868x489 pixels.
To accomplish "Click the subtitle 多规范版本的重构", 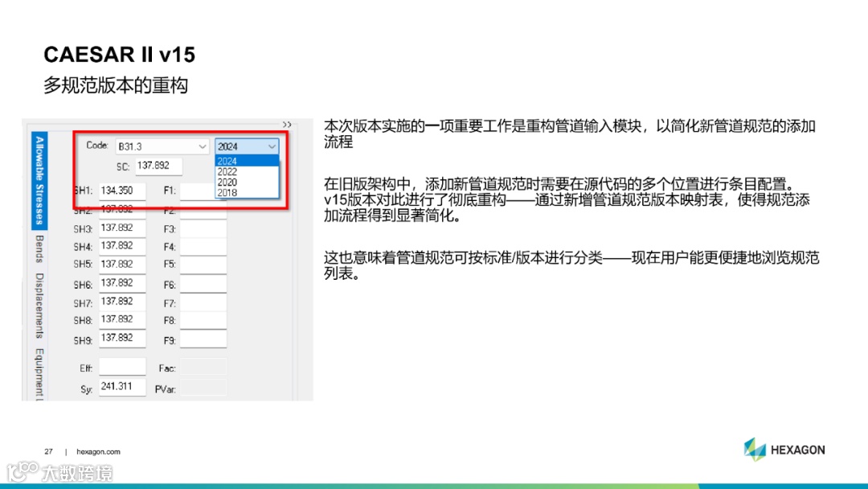I will tap(116, 85).
